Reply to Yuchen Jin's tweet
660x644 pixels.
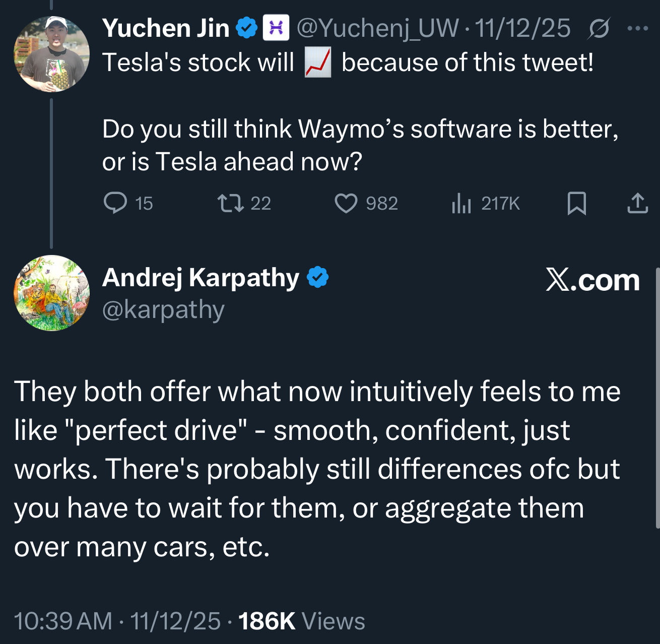pyautogui.click(x=115, y=203)
